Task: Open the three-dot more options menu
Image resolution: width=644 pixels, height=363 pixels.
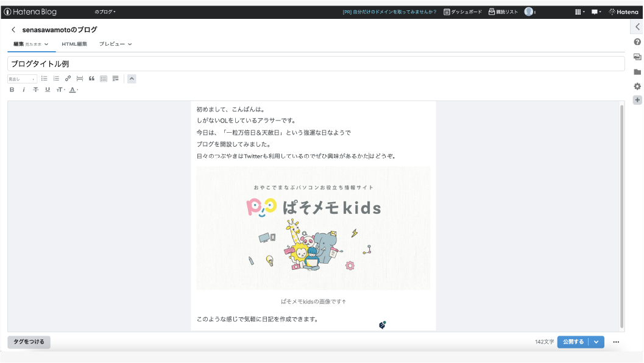Action: tap(616, 342)
